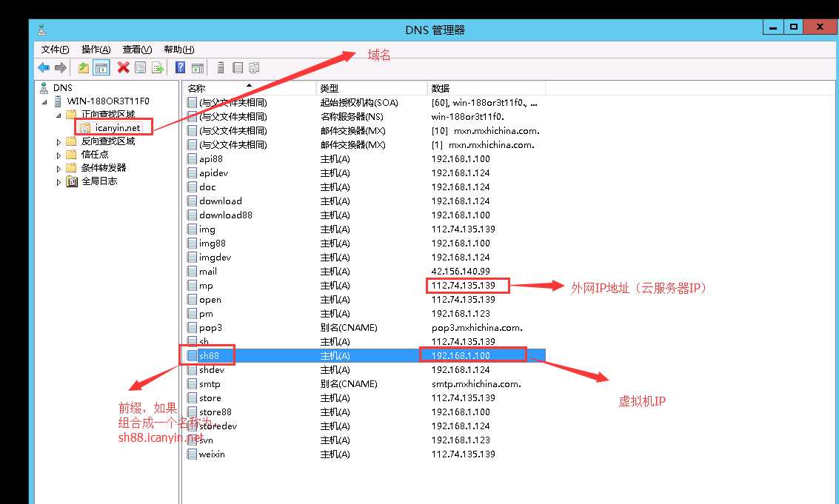Click the record icon beside weixin
839x504 pixels.
pyautogui.click(x=192, y=454)
